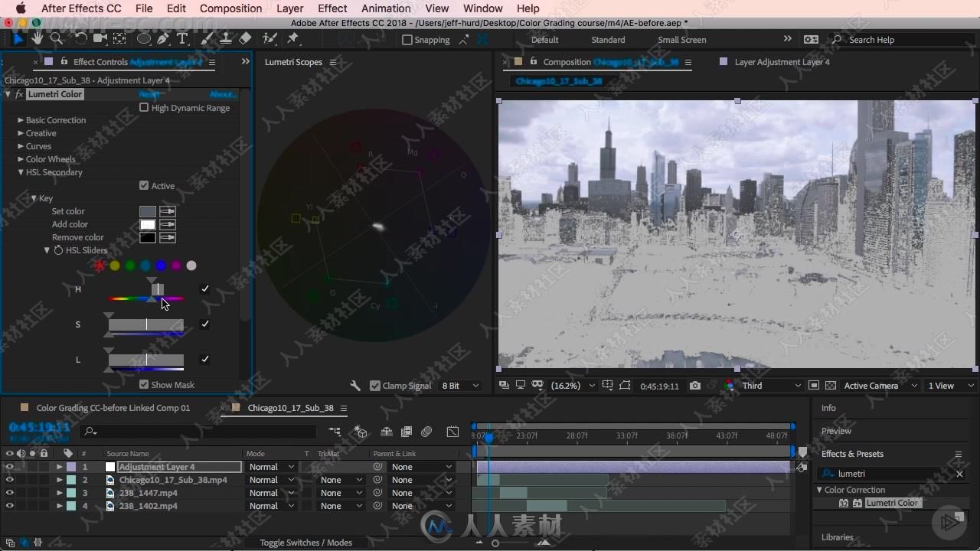Uncheck the S slider checkbox
980x551 pixels.
click(204, 324)
